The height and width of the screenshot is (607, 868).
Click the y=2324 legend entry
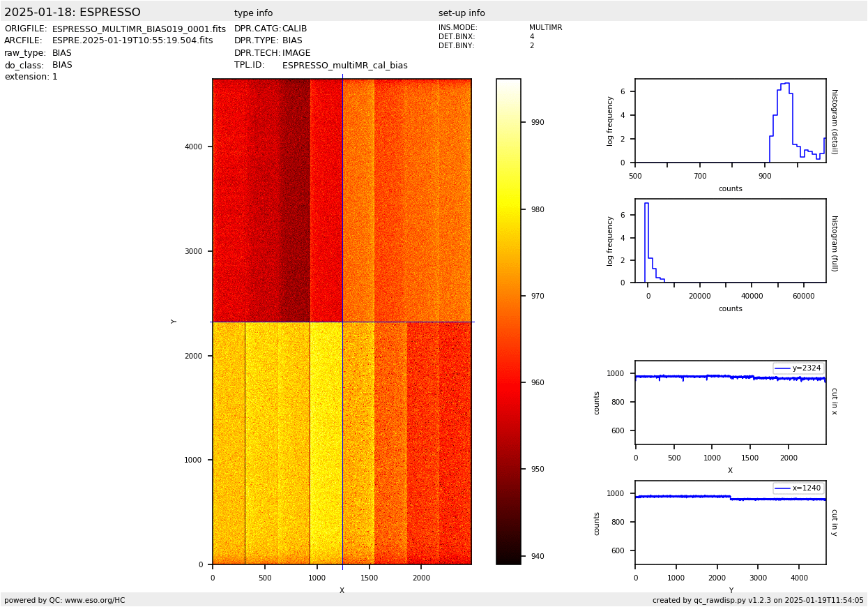[798, 368]
